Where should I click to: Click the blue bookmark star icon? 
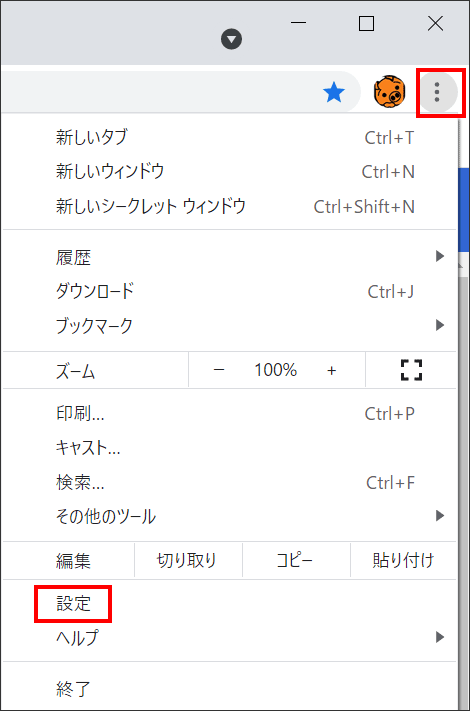(x=334, y=92)
